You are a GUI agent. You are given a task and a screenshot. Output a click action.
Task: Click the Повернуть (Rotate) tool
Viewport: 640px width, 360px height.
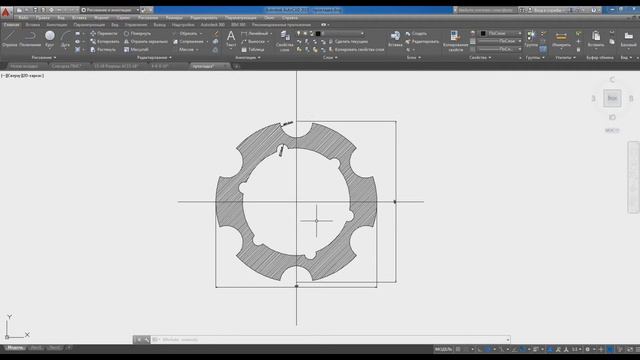[x=138, y=33]
